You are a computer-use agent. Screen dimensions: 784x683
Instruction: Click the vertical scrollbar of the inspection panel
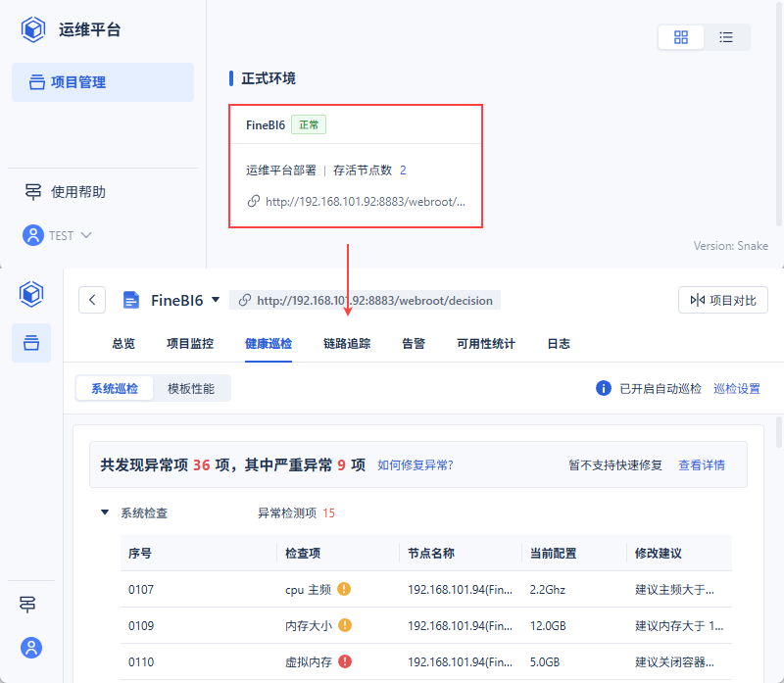[x=778, y=432]
